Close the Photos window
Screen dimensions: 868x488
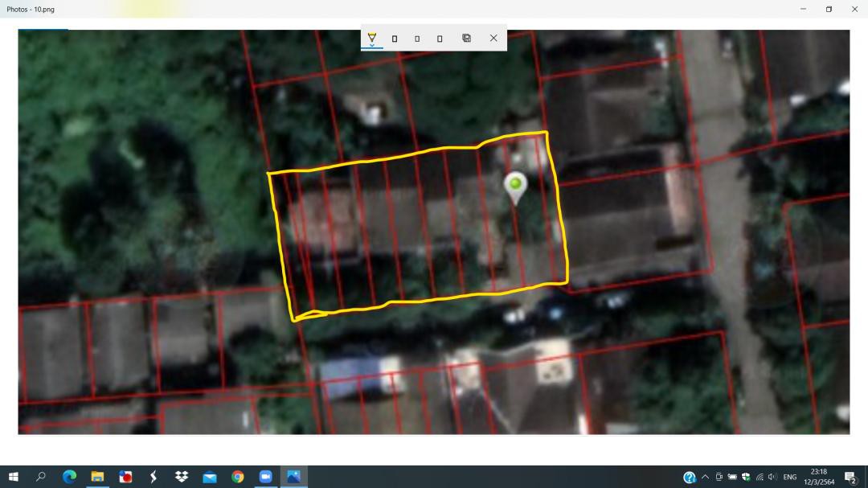[854, 9]
